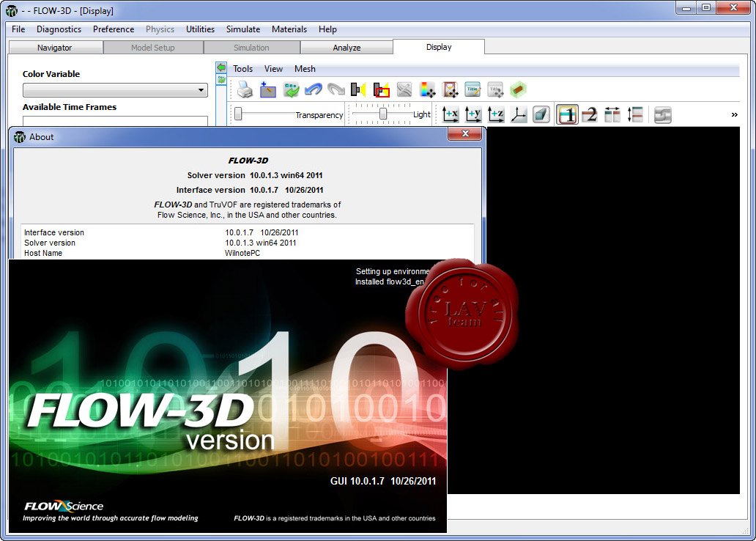Switch to the Analyze tab
This screenshot has height=541, width=756.
tap(346, 48)
